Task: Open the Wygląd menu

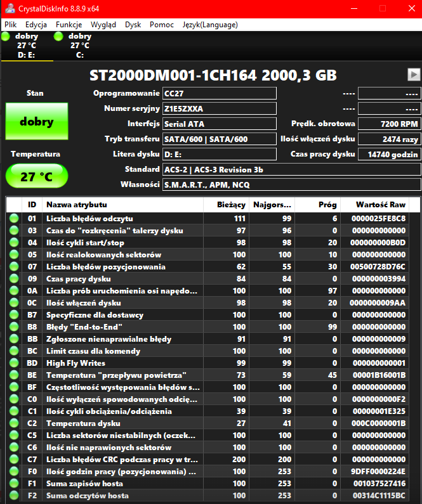Action: 103,25
